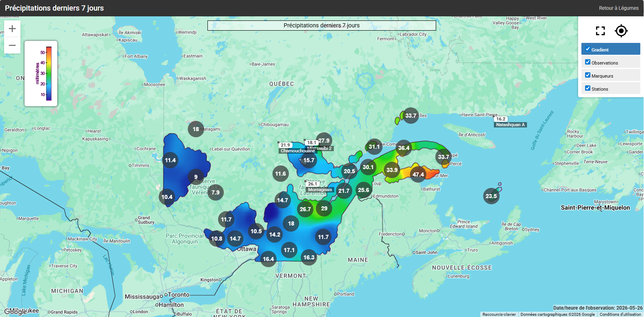644x317 pixels.
Task: Click the 36.4 observation marker
Action: pyautogui.click(x=404, y=148)
